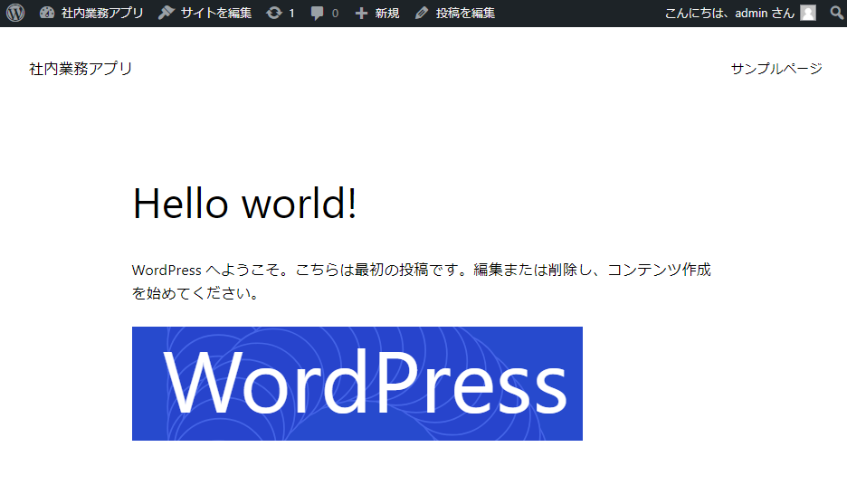Click サイトを編集 in admin bar
Viewport: 847px width, 504px height.
click(x=205, y=13)
